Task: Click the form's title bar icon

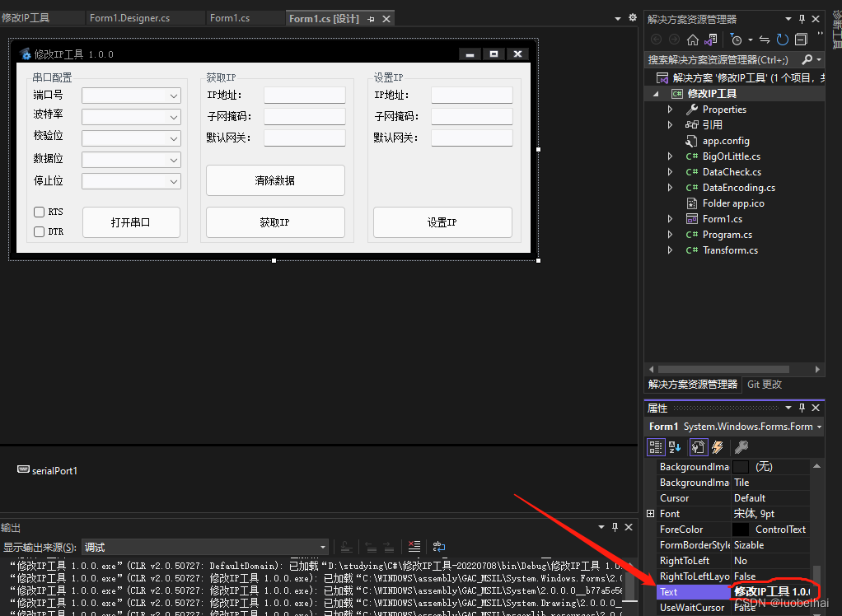Action: pyautogui.click(x=26, y=54)
